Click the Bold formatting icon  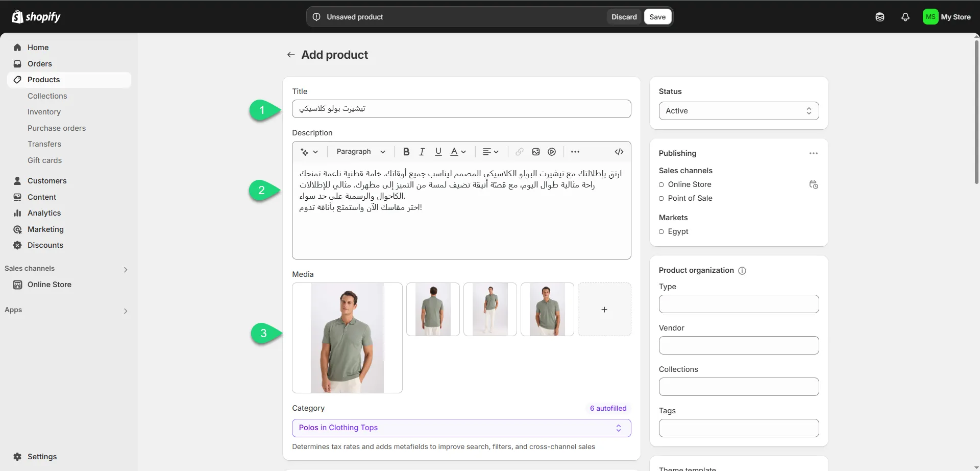click(x=406, y=152)
